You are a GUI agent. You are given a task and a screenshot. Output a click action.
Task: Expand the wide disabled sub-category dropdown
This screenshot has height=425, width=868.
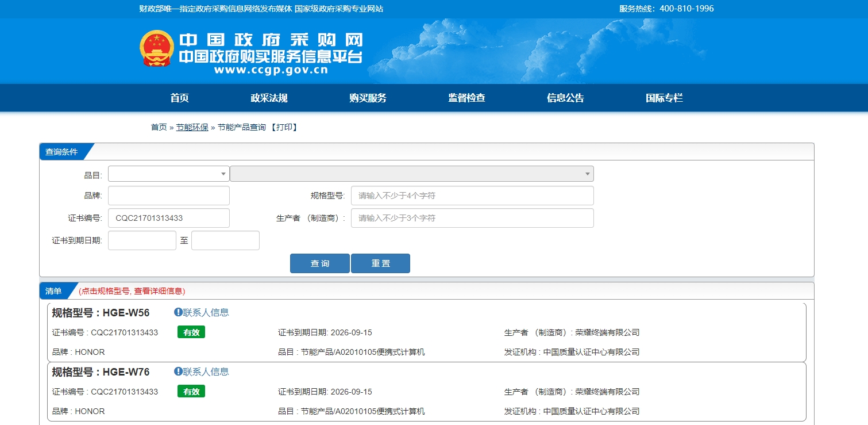[x=411, y=174]
